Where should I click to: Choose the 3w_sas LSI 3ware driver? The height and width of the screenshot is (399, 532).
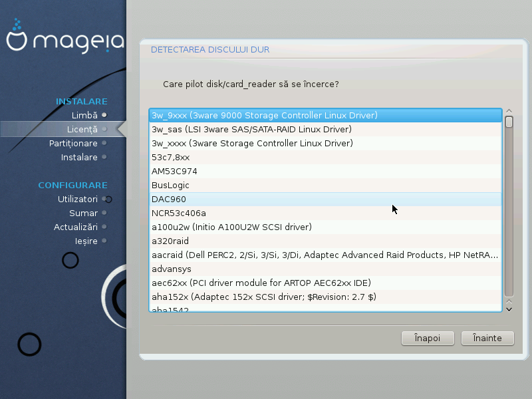coord(325,129)
